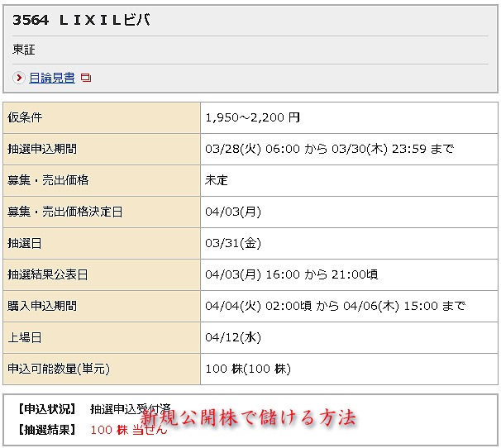
Task: Select the 04/12(水) listing date
Action: click(x=233, y=337)
